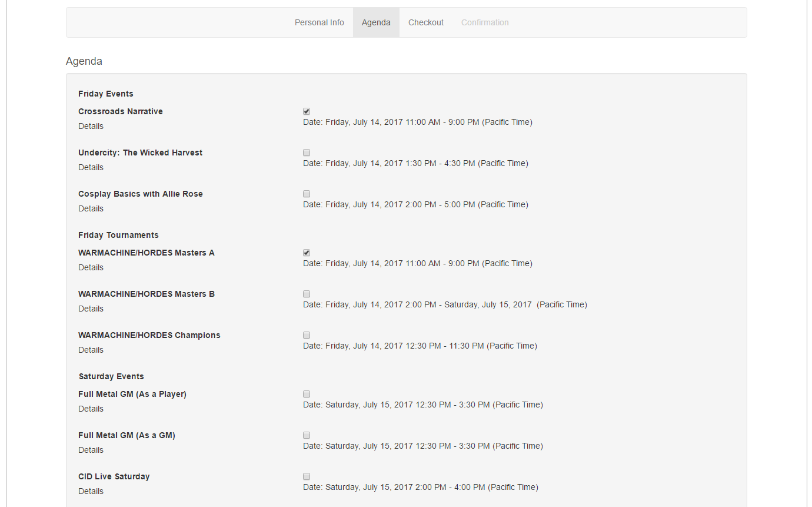This screenshot has width=812, height=507.
Task: Open the Agenda tab
Action: (x=376, y=22)
